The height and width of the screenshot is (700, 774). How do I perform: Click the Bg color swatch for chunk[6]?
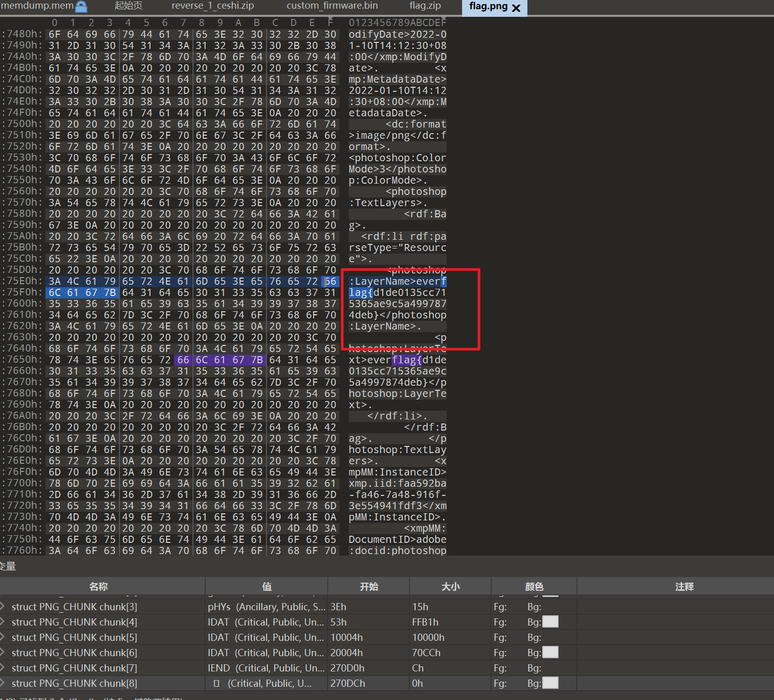click(550, 653)
